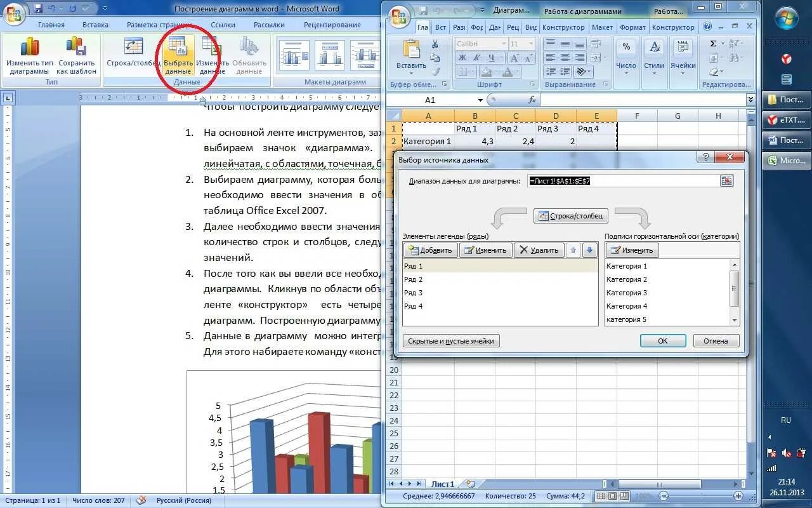Click Изменить данные in Word ribbon
The width and height of the screenshot is (812, 508).
pyautogui.click(x=212, y=56)
